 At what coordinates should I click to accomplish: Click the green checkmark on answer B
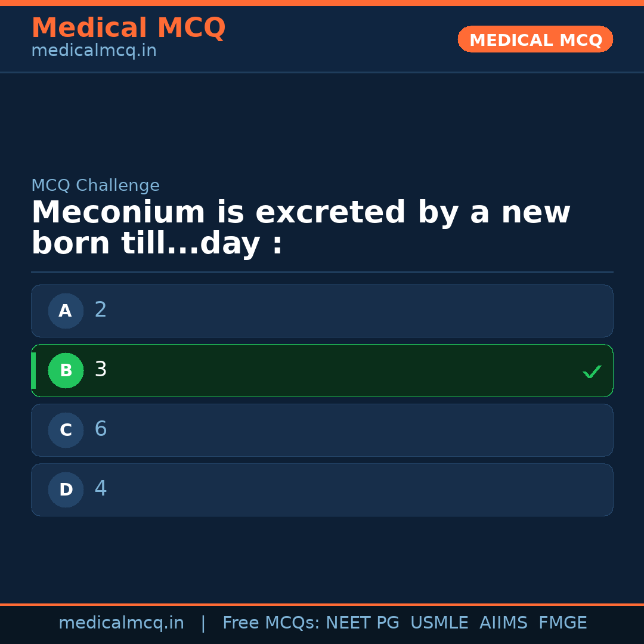tap(592, 371)
